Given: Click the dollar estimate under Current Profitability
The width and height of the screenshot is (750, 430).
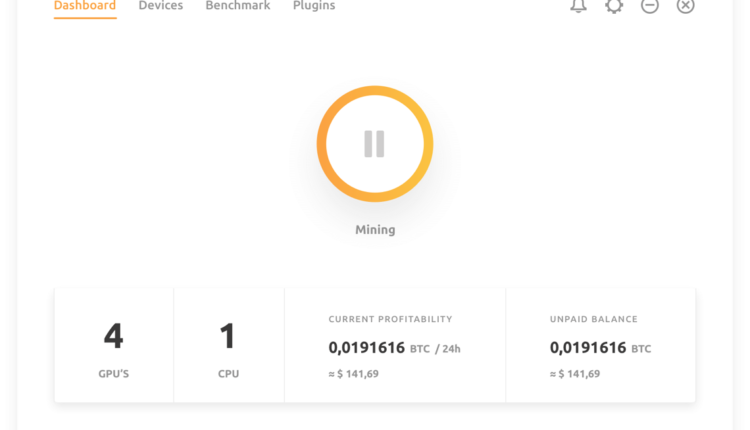Looking at the screenshot, I should click(x=354, y=374).
